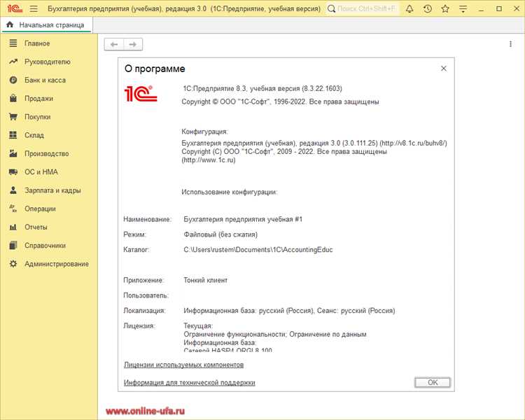This screenshot has width=525, height=420.
Task: Minimize the 1C application window
Action: pos(481,8)
